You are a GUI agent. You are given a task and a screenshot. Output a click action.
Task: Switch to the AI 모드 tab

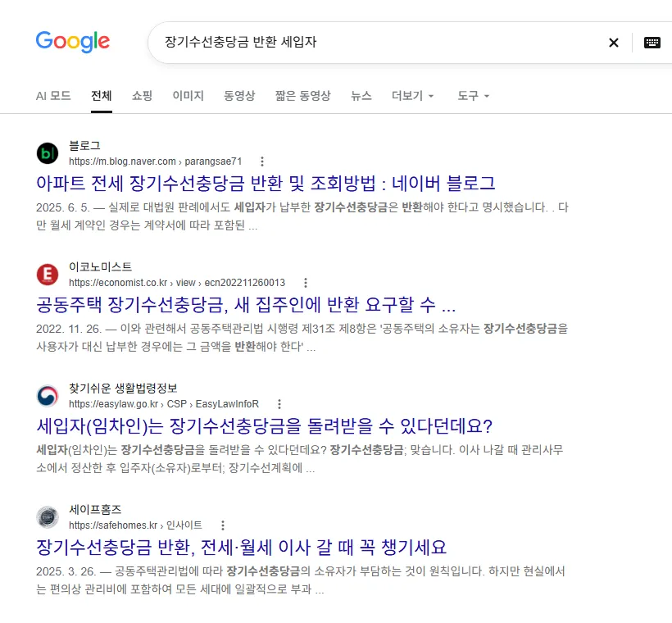coord(53,96)
